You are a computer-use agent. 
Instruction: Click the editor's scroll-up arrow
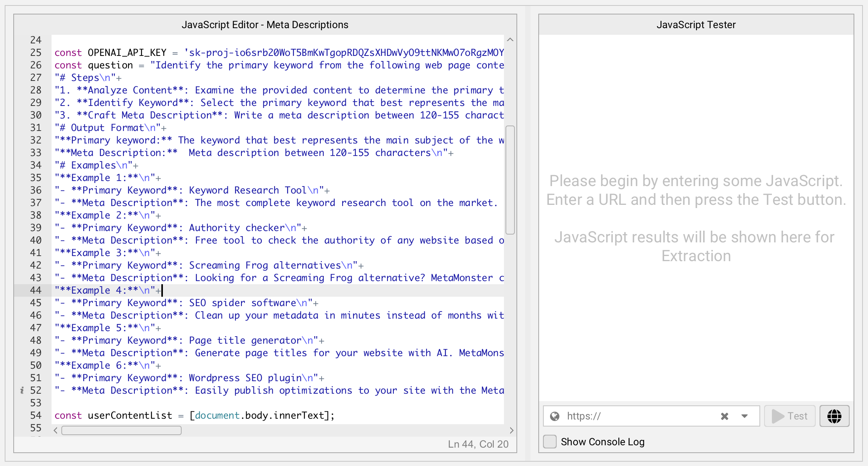click(x=510, y=40)
